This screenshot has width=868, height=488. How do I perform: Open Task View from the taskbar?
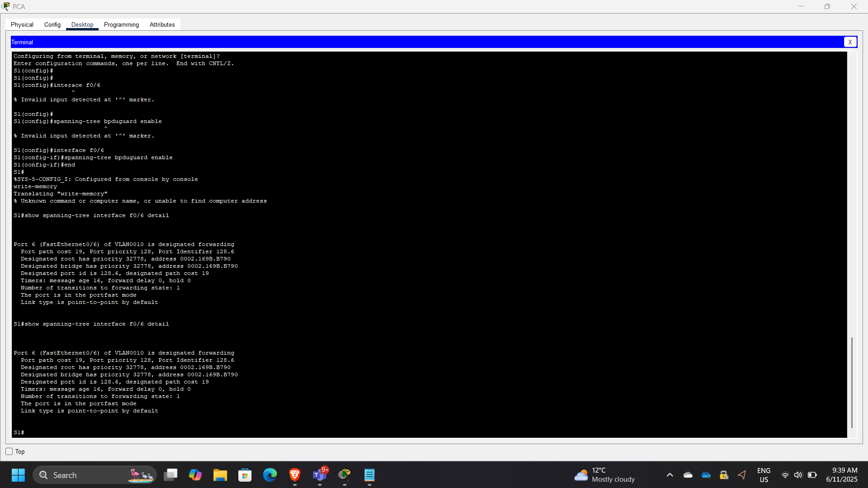coord(171,475)
